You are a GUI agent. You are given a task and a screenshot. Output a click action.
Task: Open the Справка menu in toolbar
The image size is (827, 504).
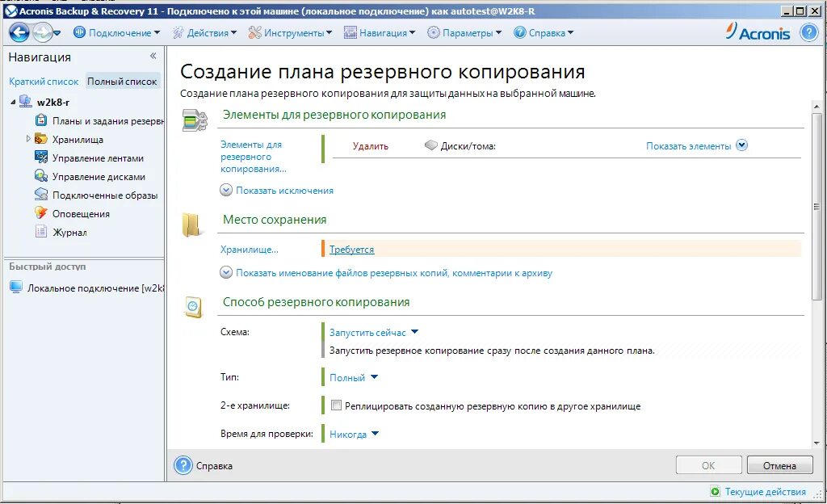point(544,32)
